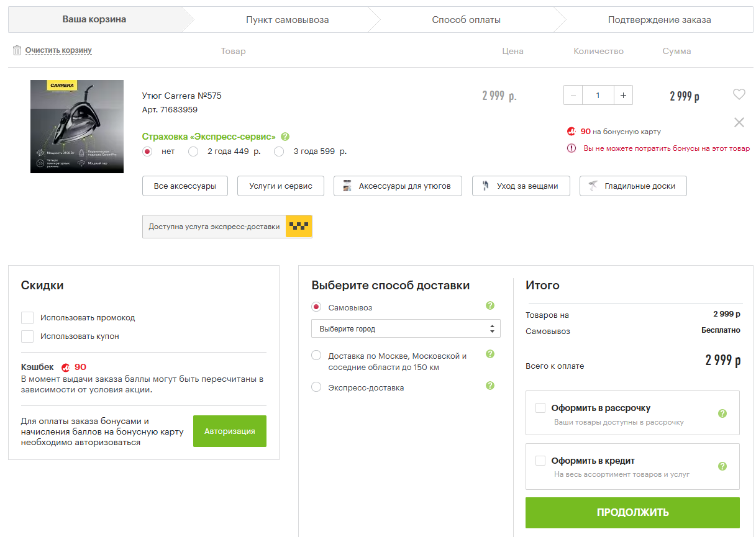Click help icon for Оформить в кредит

pyautogui.click(x=722, y=466)
